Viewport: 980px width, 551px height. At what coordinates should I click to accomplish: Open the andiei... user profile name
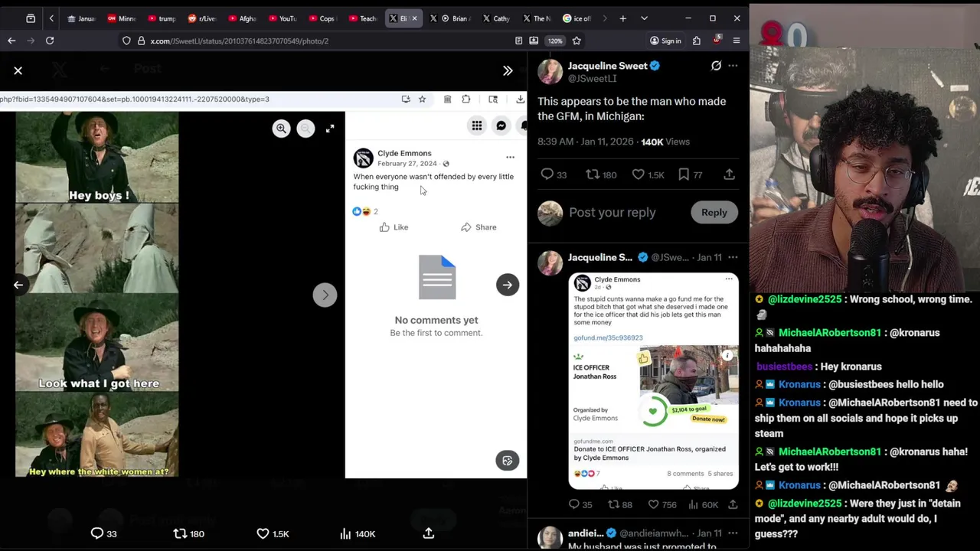(x=586, y=533)
